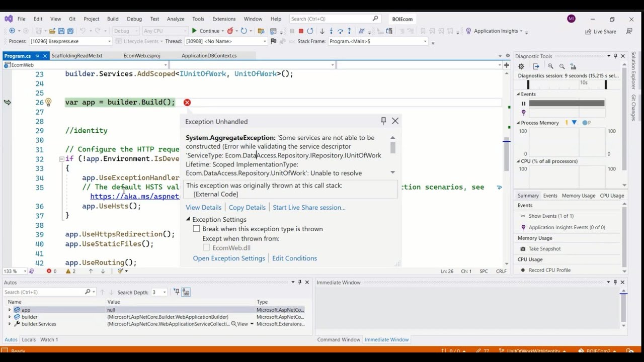644x362 pixels.
Task: Switch to the ApplicationDBContext.cs tab
Action: pyautogui.click(x=209, y=55)
